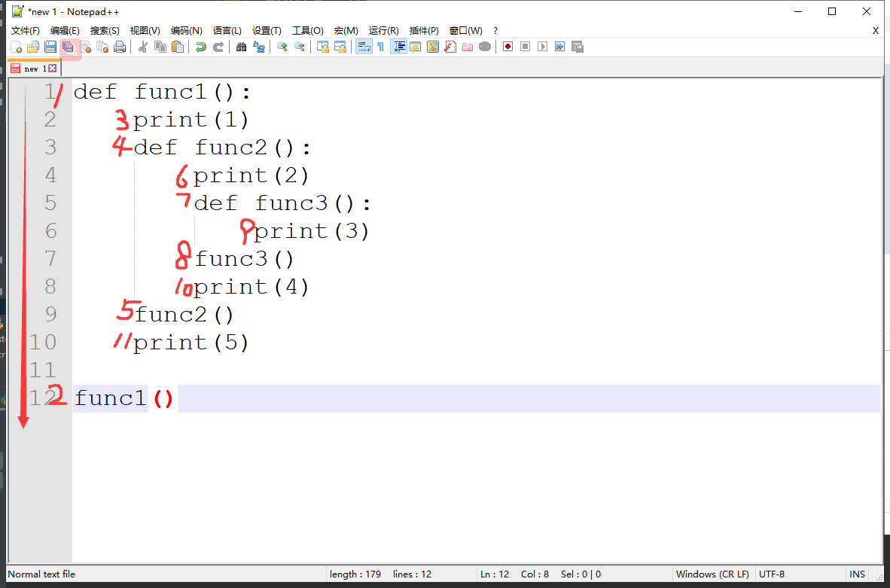
Task: Click the Save All toolbar icon
Action: click(x=68, y=47)
